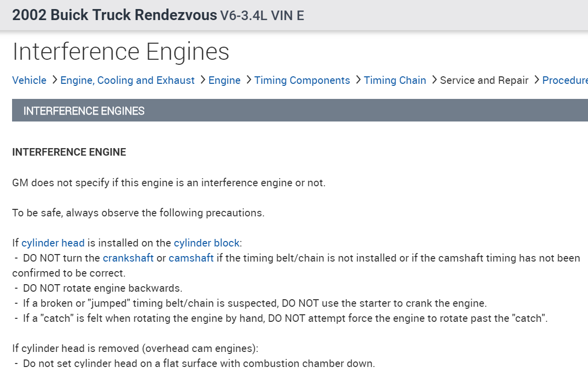
Task: Navigate to the standalone Engine breadcrumb link
Action: 224,80
